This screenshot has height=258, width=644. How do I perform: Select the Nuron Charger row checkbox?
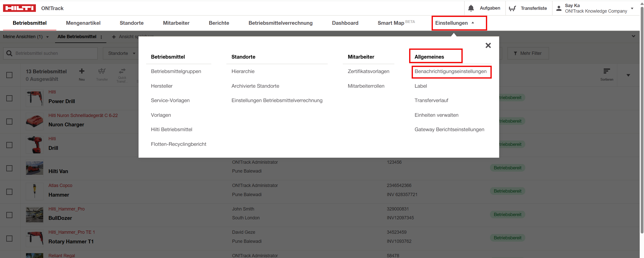[9, 122]
